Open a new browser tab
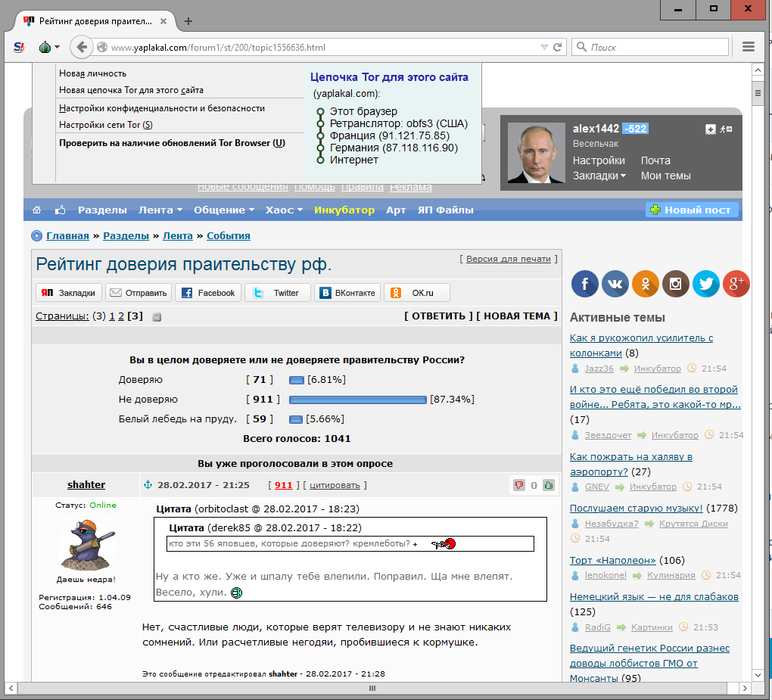The image size is (772, 700). 188,21
